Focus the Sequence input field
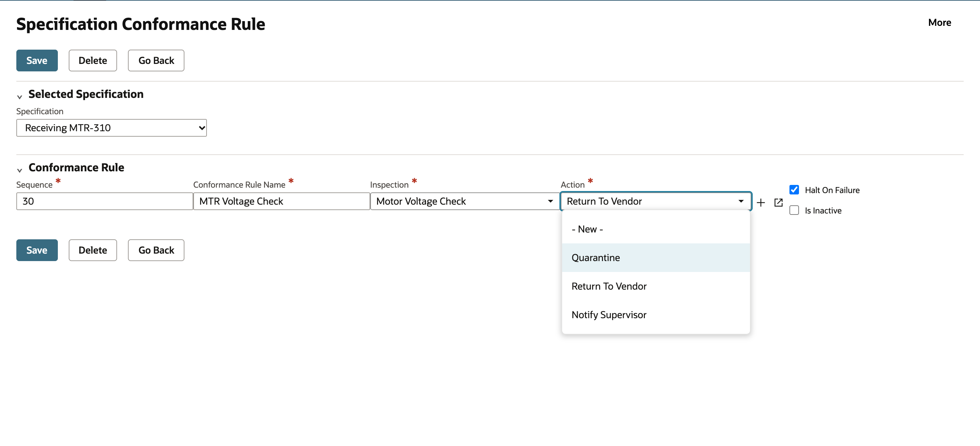The height and width of the screenshot is (446, 980). (x=104, y=201)
